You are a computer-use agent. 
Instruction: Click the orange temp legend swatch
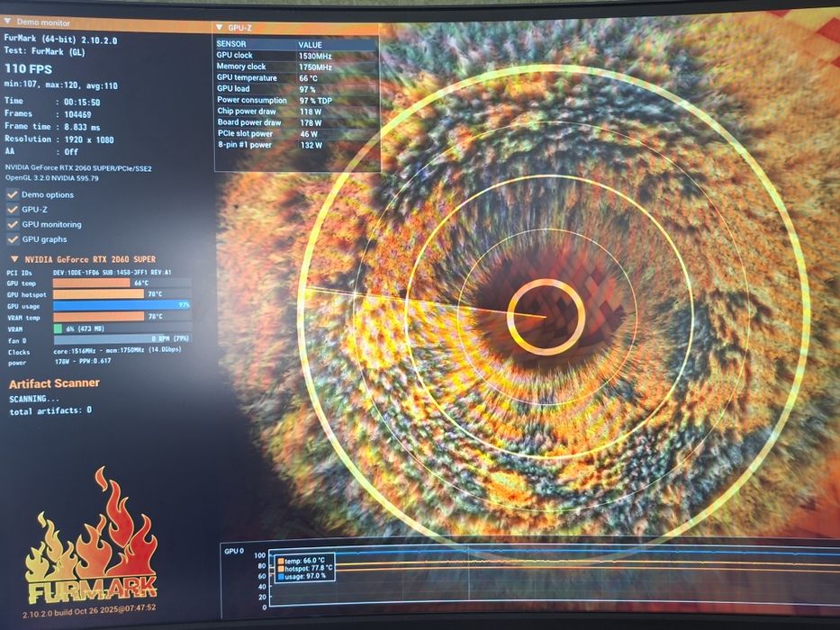[x=281, y=561]
